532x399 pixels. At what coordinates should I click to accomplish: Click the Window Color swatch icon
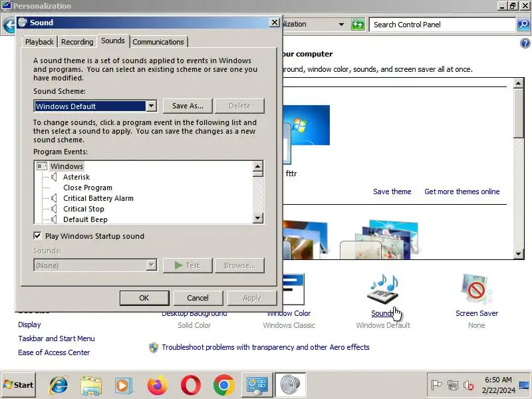(293, 289)
